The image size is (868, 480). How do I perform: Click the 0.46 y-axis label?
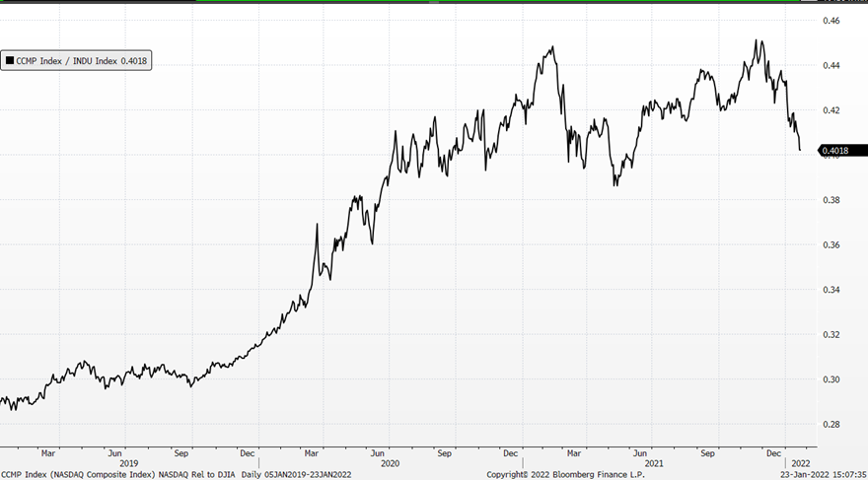click(832, 21)
